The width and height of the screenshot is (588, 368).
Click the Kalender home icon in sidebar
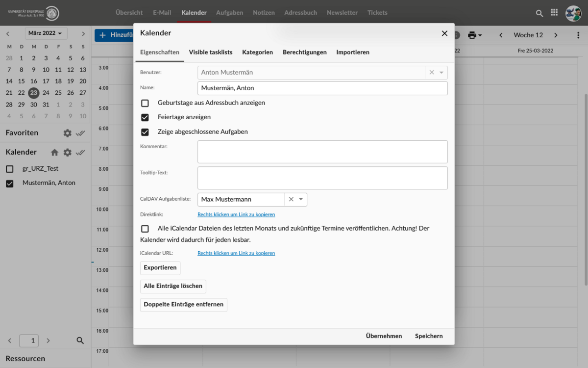[55, 152]
